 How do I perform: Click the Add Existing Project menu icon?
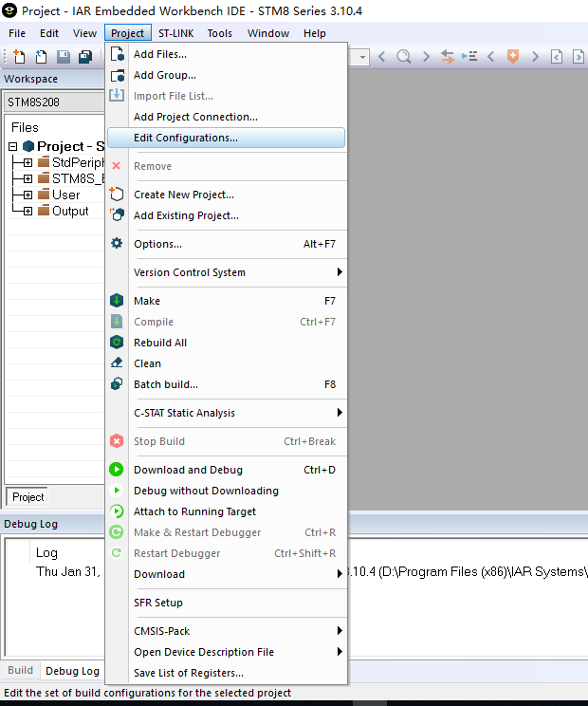117,214
